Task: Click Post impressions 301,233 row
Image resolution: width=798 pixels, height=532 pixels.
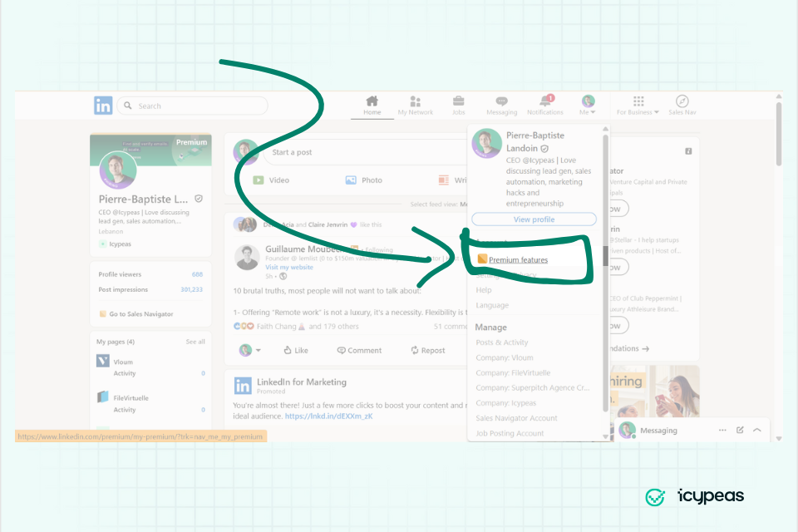Action: coord(150,289)
